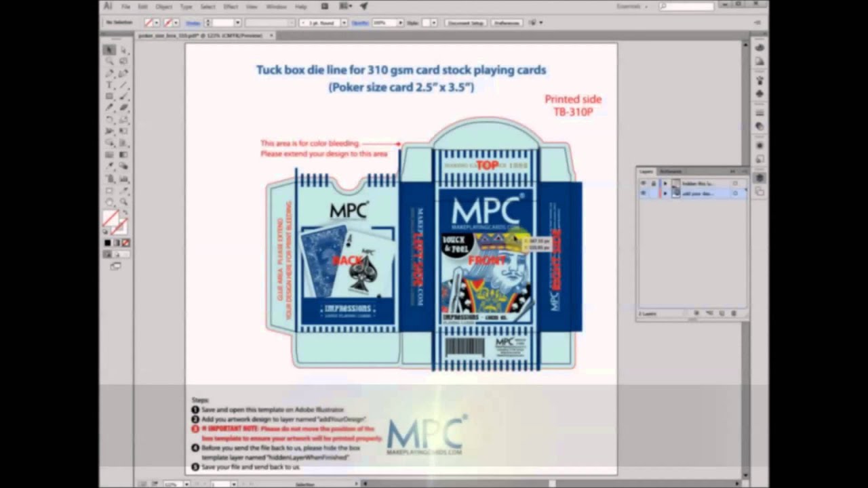Image resolution: width=868 pixels, height=488 pixels.
Task: Open the Effect menu
Action: (x=231, y=6)
